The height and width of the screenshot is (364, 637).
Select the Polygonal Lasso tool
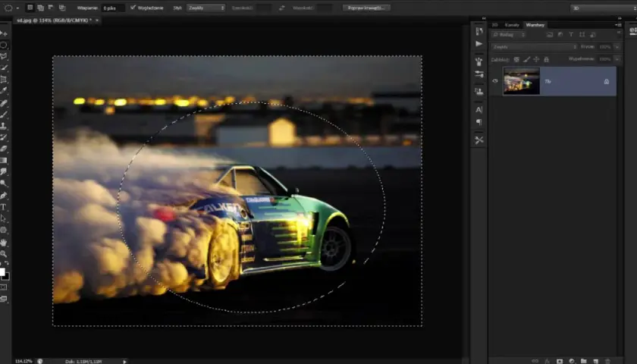pyautogui.click(x=4, y=56)
